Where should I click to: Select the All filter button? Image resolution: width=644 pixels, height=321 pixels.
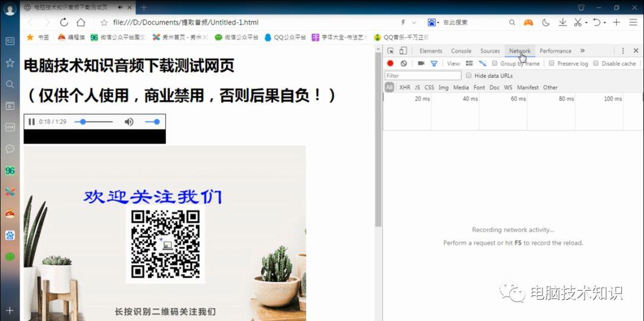click(x=389, y=88)
